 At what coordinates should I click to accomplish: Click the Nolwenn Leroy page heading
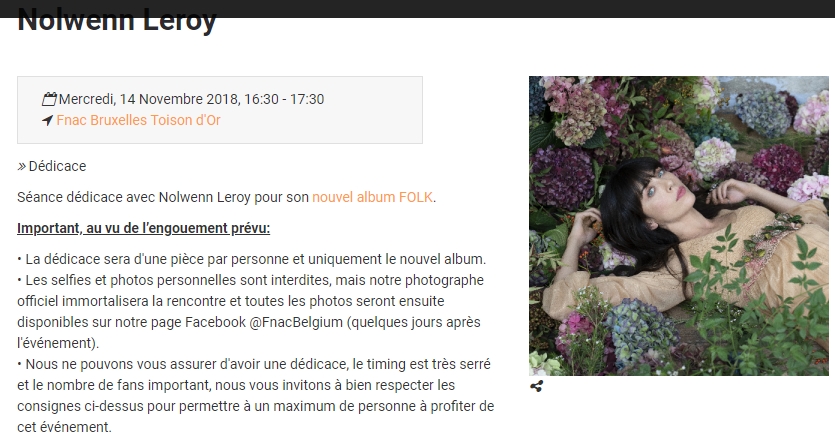click(x=117, y=21)
